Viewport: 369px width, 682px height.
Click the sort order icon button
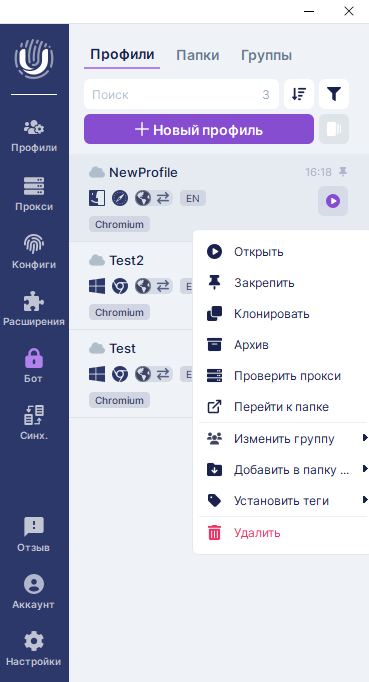[299, 94]
